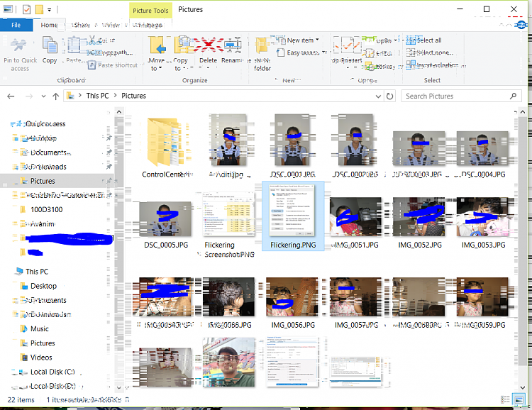This screenshot has width=532, height=410.
Task: Open the File tab
Action: (16, 25)
